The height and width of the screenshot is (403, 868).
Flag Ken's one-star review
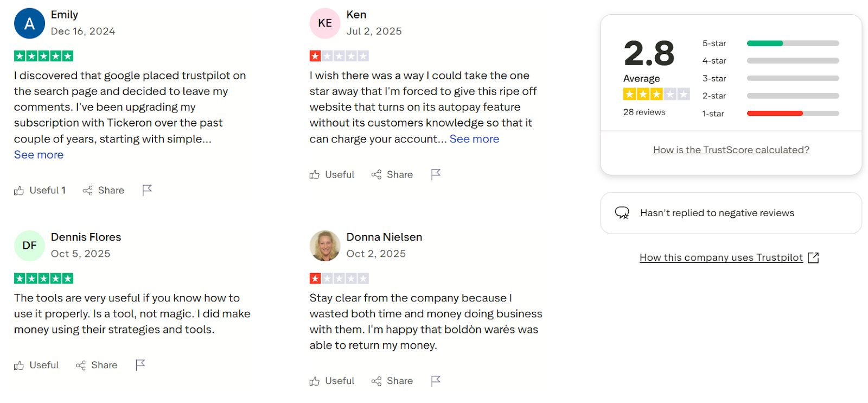436,174
